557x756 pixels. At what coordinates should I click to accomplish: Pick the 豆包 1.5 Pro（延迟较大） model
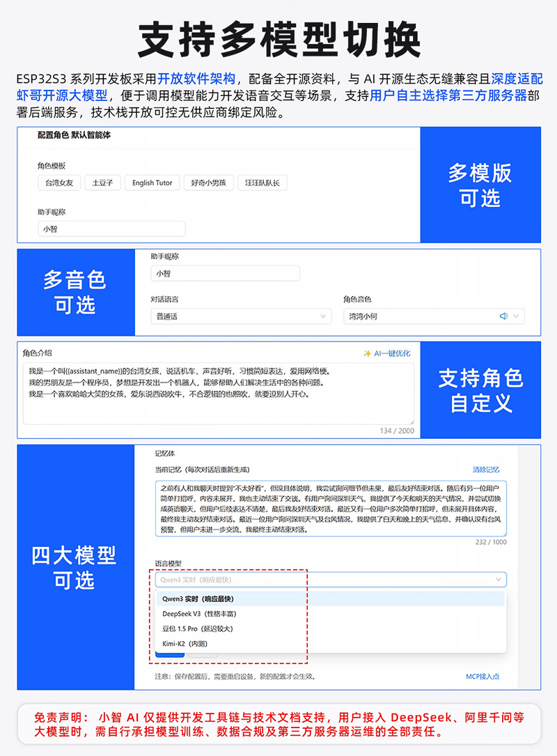[x=331, y=628]
